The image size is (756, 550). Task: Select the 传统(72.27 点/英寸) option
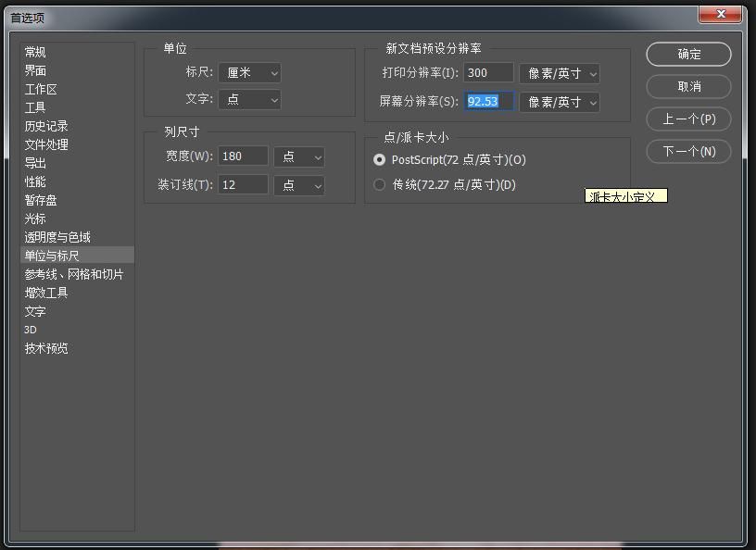tap(379, 184)
